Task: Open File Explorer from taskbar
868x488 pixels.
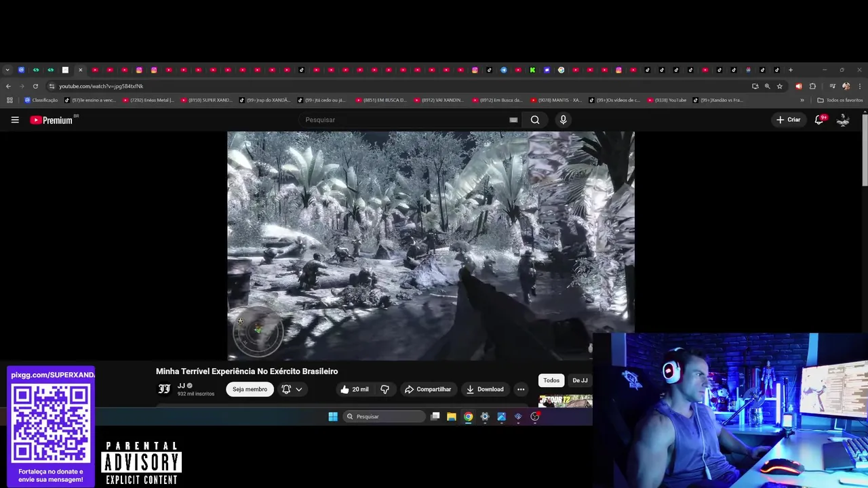Action: [452, 417]
